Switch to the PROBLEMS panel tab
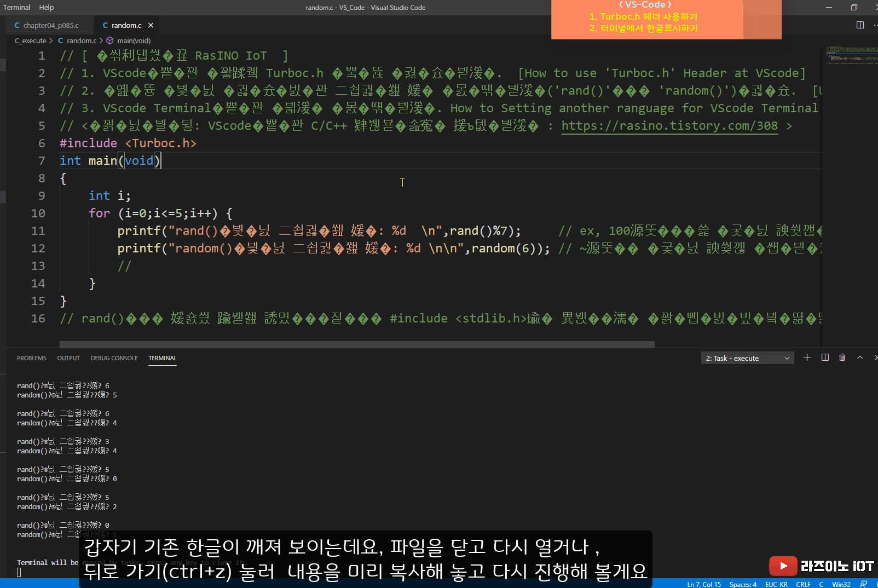Image resolution: width=878 pixels, height=588 pixels. tap(32, 358)
